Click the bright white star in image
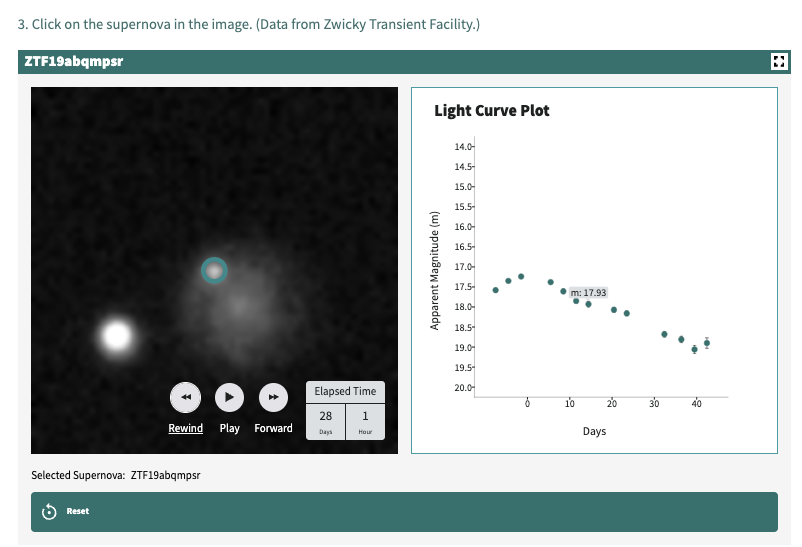Viewport: 802px width, 547px height. pos(117,336)
